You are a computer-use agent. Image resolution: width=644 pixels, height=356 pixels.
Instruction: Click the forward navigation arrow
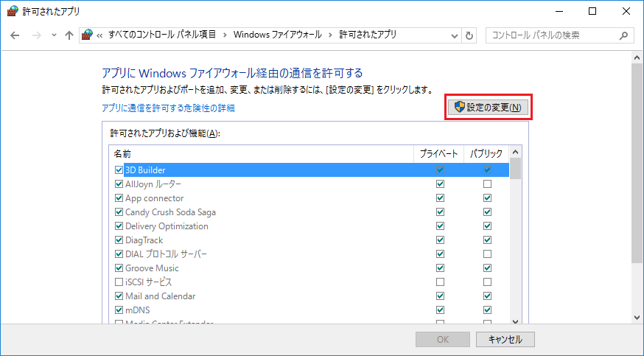click(37, 35)
